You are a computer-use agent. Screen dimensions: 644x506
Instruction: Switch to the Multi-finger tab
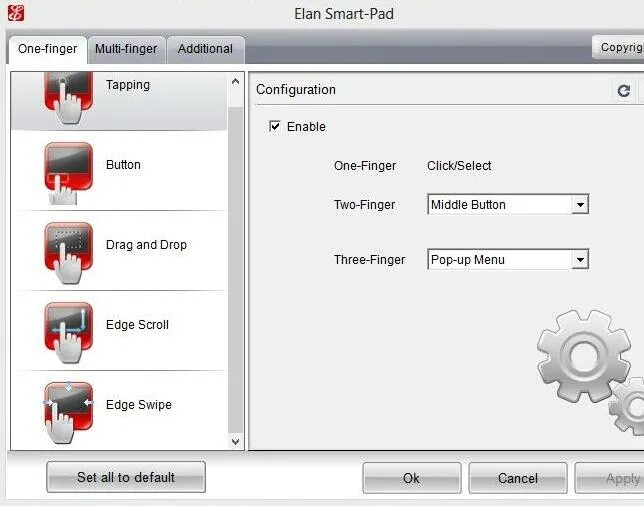tap(126, 49)
